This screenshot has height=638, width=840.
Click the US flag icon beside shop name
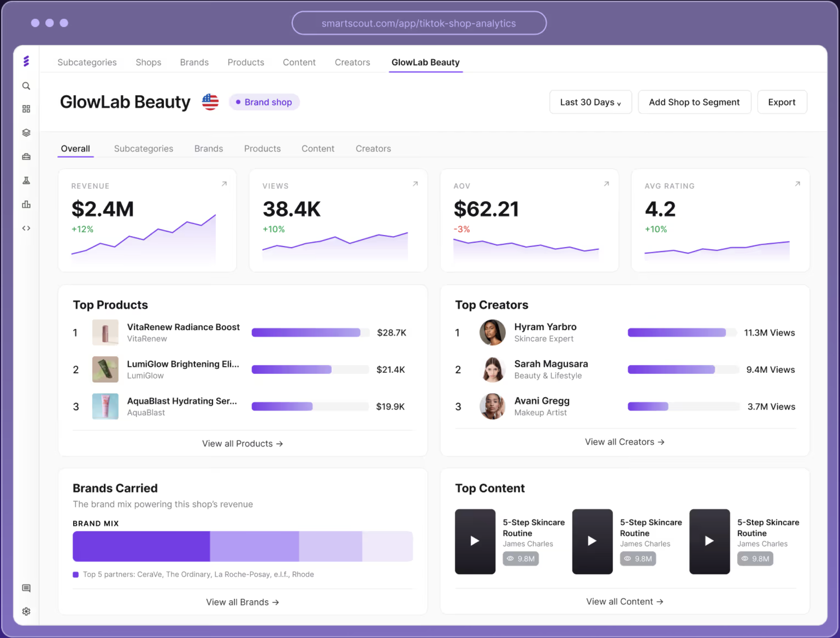[210, 102]
